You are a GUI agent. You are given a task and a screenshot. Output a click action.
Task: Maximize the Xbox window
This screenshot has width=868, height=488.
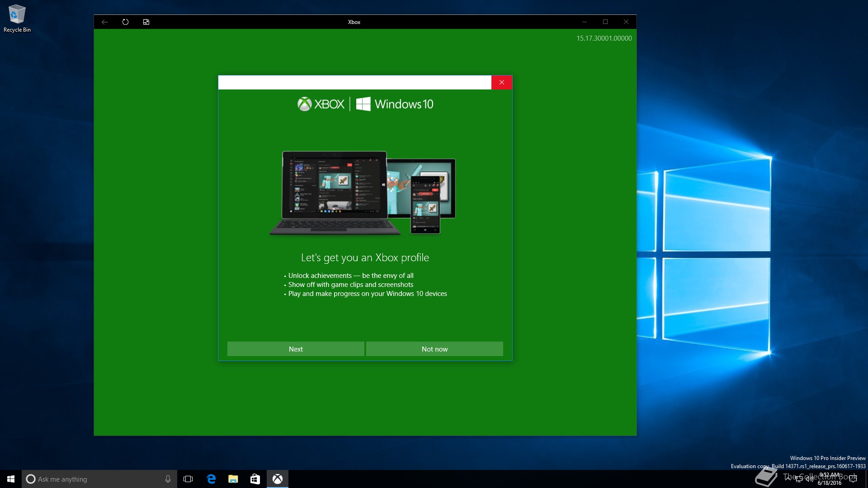pyautogui.click(x=605, y=22)
